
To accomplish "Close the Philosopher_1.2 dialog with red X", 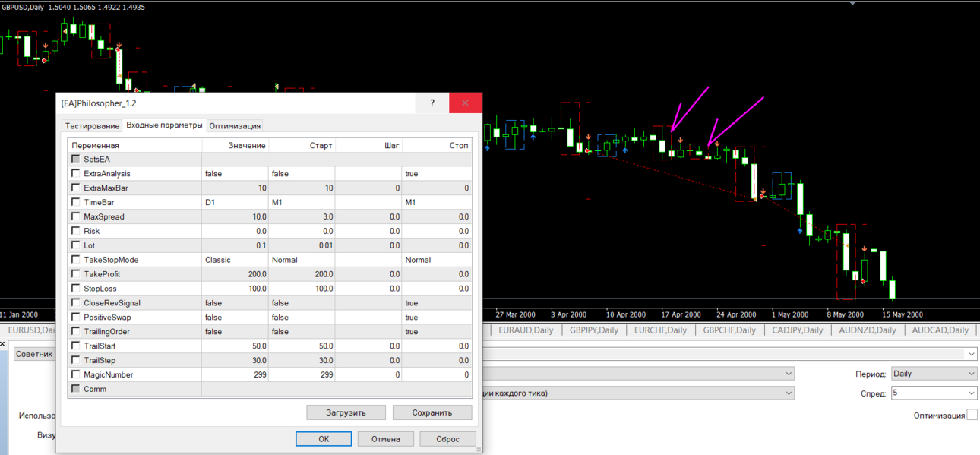I will pos(465,103).
